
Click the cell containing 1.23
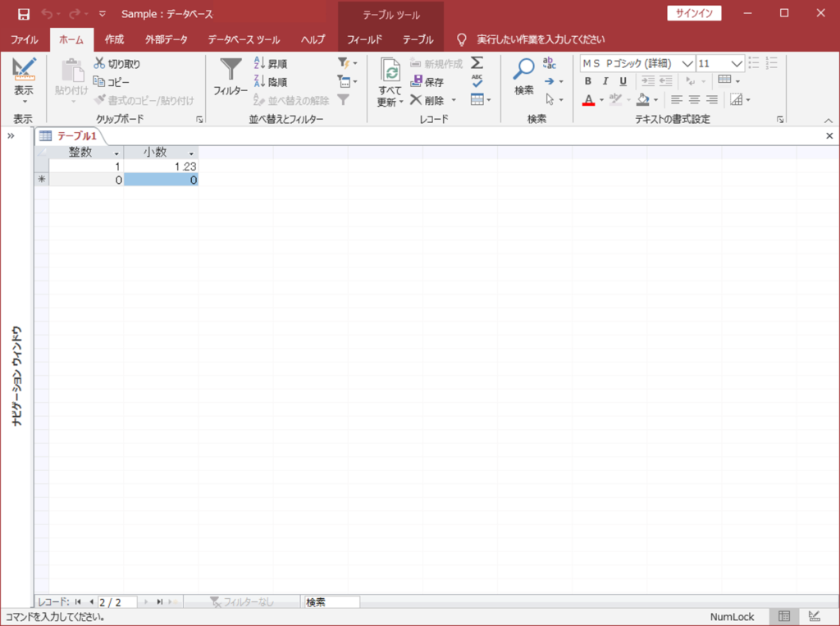coord(161,167)
